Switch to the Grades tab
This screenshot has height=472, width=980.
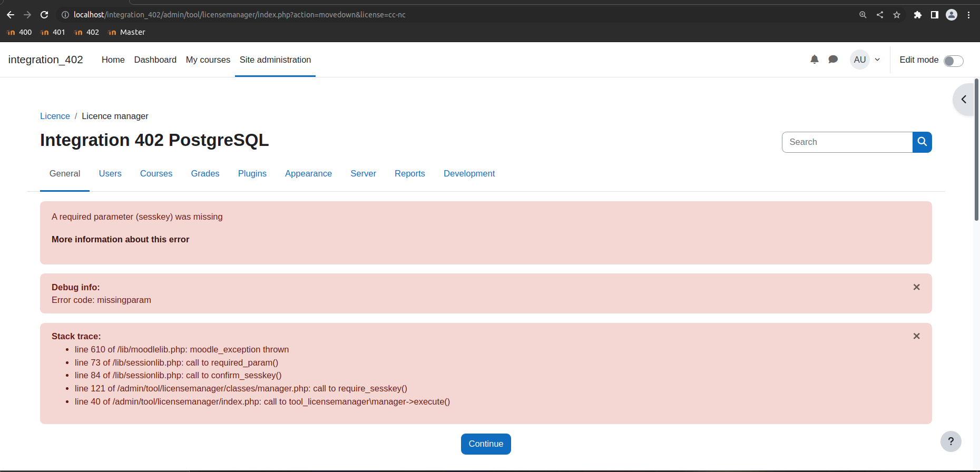[205, 174]
